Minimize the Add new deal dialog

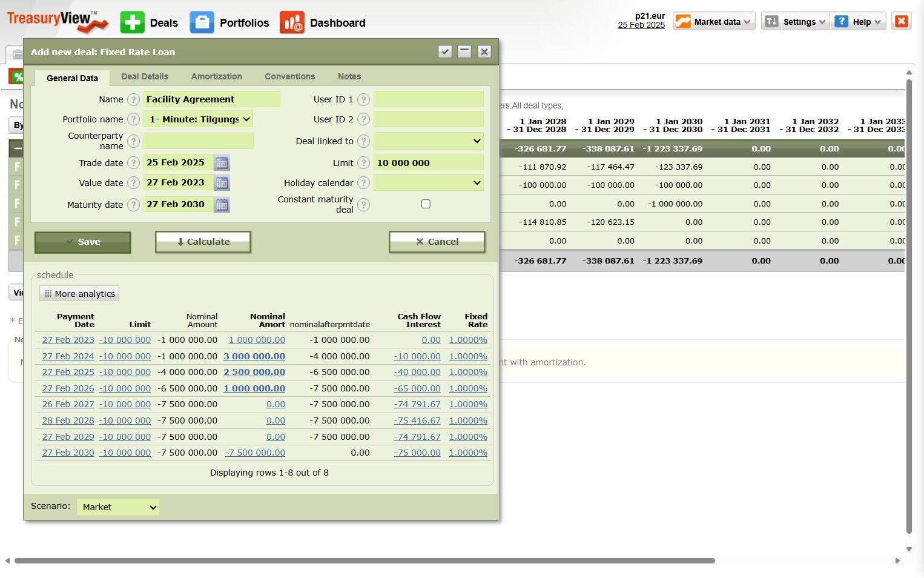pyautogui.click(x=464, y=51)
